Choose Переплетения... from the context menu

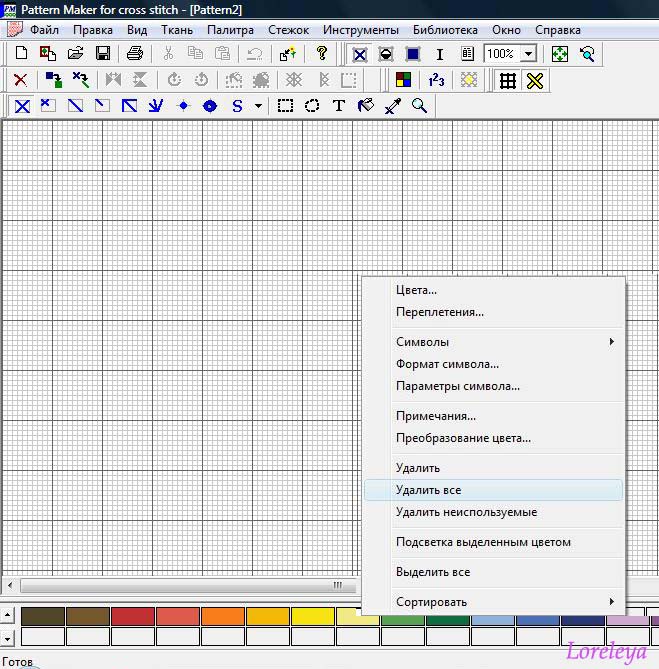(494, 312)
